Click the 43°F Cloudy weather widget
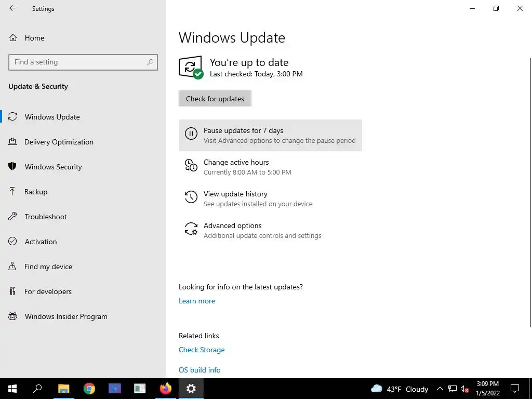The width and height of the screenshot is (532, 399). coord(400,389)
